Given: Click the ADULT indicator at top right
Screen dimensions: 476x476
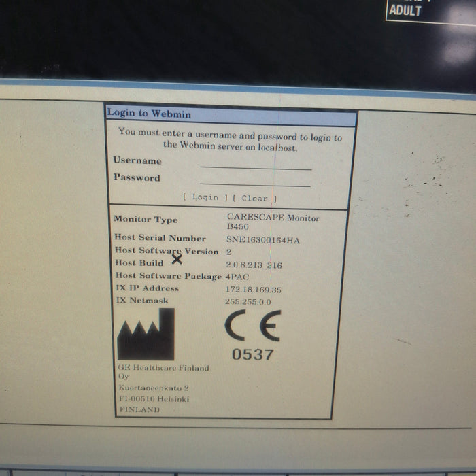Looking at the screenshot, I should [x=405, y=10].
